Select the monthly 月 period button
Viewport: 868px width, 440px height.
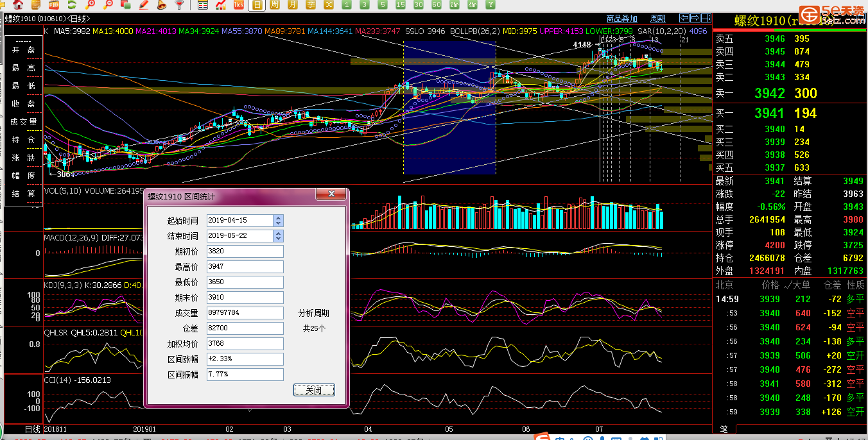(x=293, y=4)
